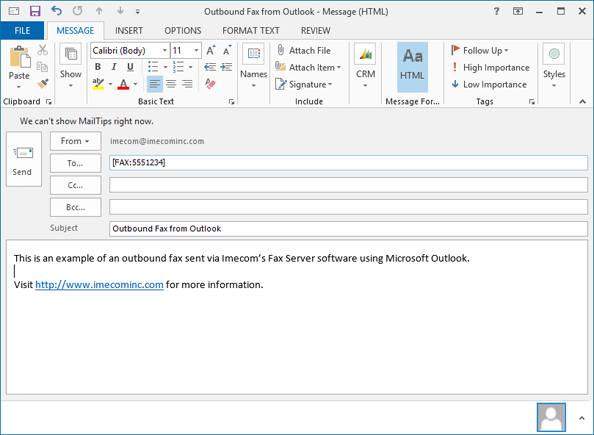Follow the imecominc.com hyperlink

[99, 285]
